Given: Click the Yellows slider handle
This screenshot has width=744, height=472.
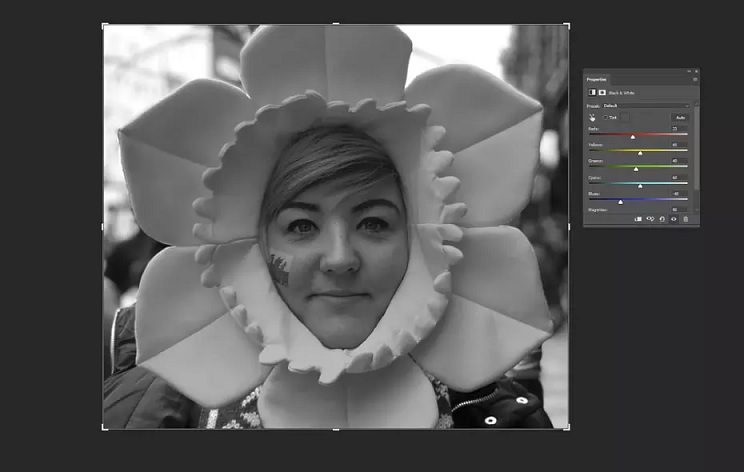Looking at the screenshot, I should [x=640, y=153].
